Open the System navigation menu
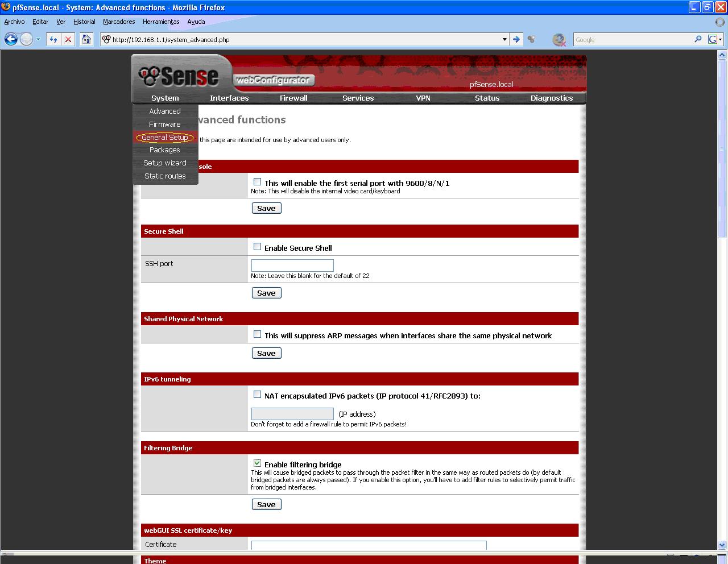 point(165,98)
